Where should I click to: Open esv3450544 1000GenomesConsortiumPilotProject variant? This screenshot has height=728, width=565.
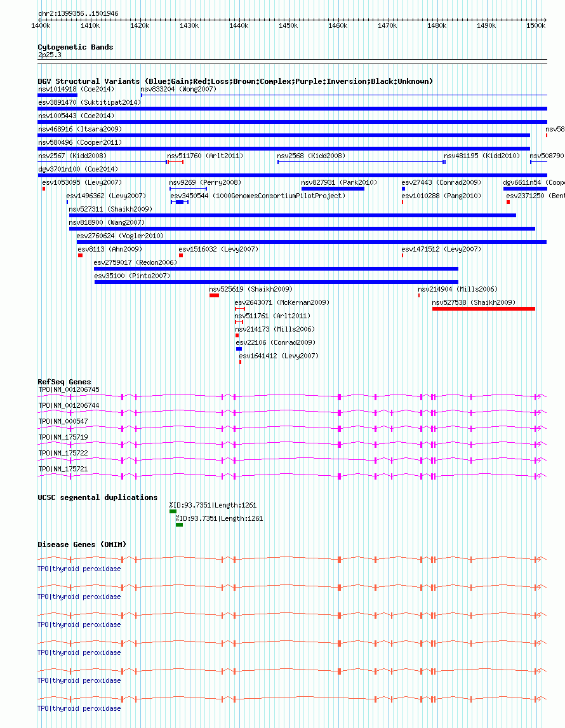[258, 196]
